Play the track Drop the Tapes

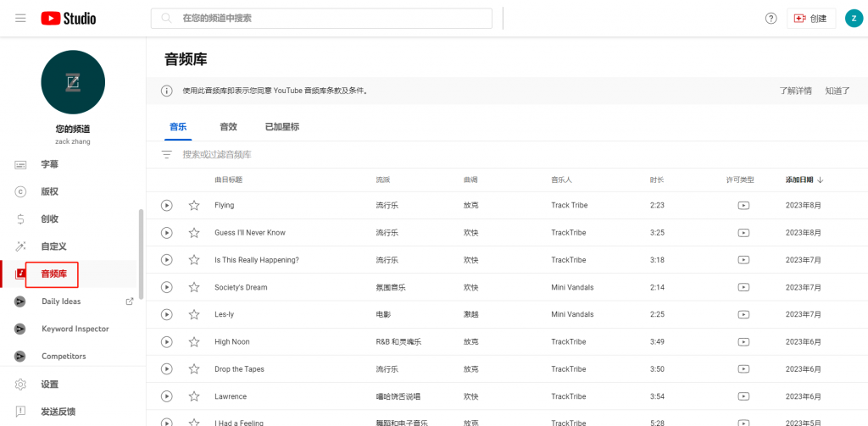pos(167,369)
